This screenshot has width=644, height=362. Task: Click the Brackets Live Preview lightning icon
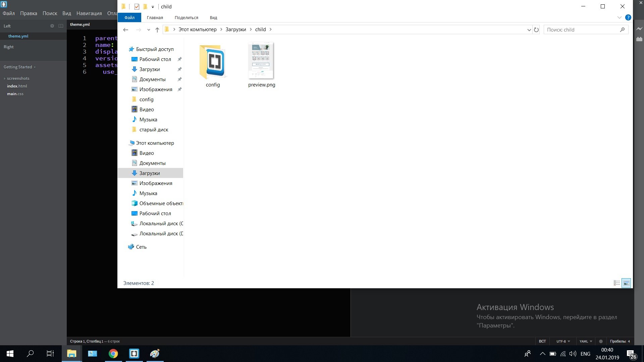tap(639, 29)
